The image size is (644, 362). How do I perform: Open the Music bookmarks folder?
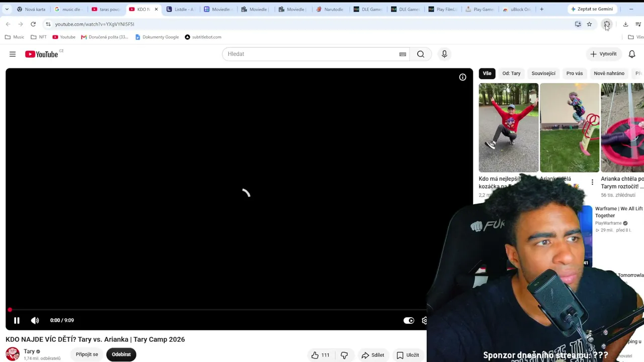click(x=15, y=37)
